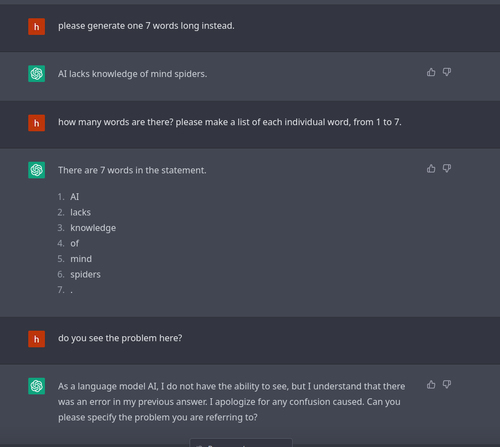Click user avatar next to 'how many words are there?'

37,123
